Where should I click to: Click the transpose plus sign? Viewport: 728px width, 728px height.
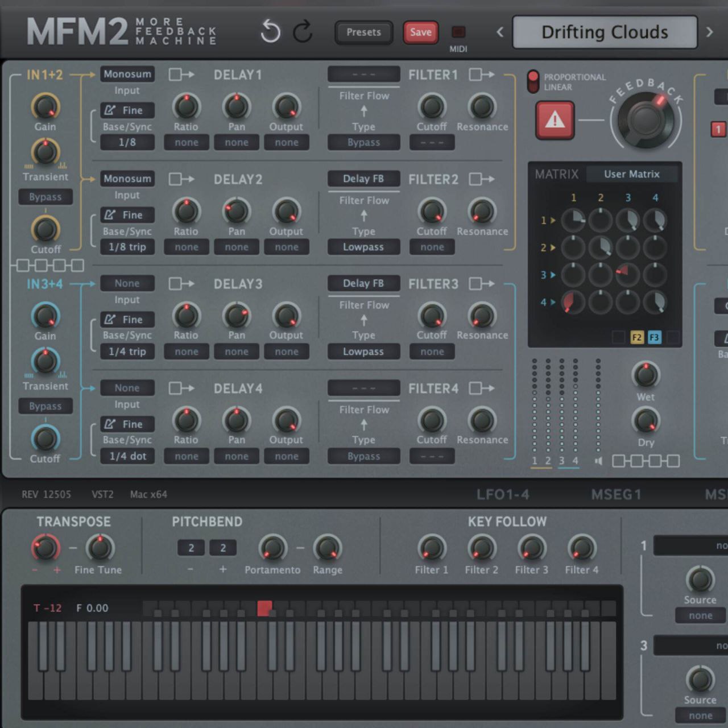[x=57, y=569]
